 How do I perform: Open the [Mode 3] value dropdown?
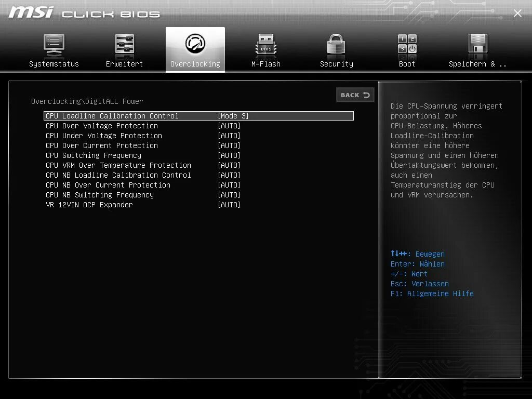coord(233,116)
